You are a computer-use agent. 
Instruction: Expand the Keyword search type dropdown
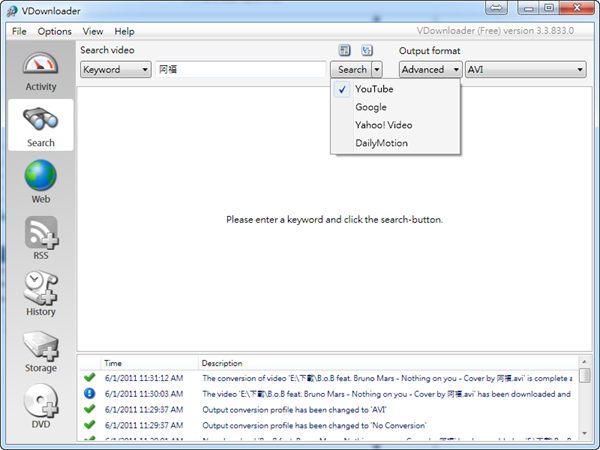[116, 70]
